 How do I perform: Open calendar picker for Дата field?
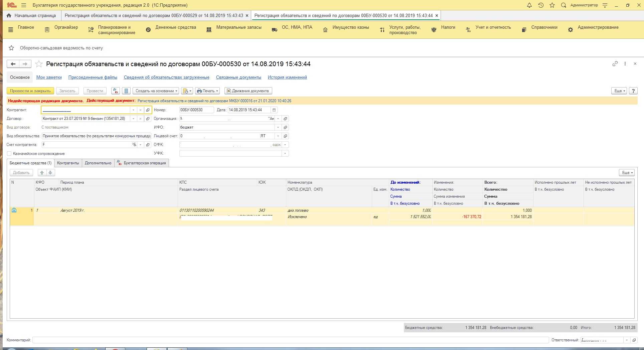[274, 110]
